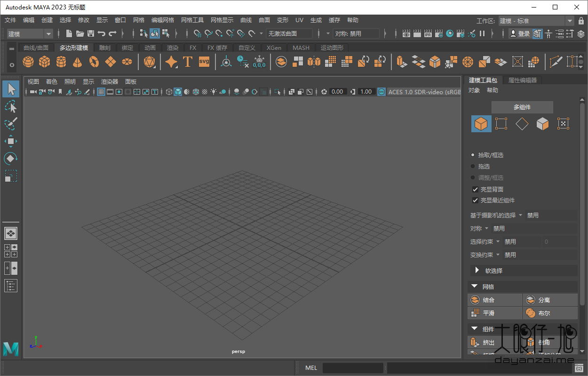
Task: Open the 文件 menu
Action: pos(10,20)
